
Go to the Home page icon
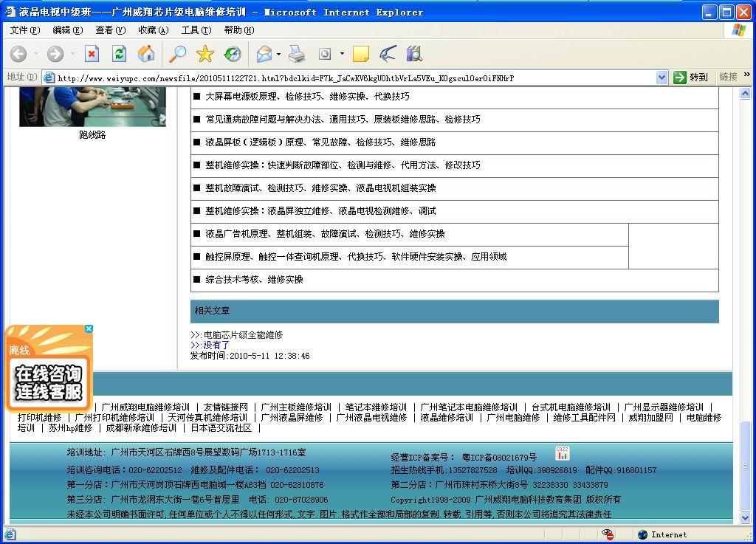click(146, 54)
